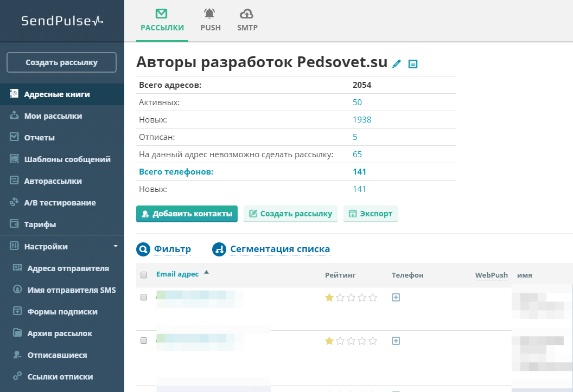
Task: Click the notes icon beside title
Action: (x=413, y=64)
